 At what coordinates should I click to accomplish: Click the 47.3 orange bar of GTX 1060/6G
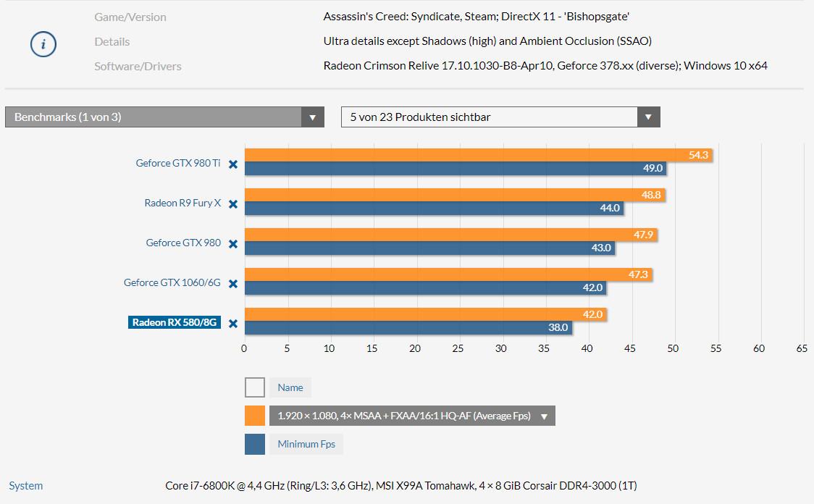click(x=448, y=274)
